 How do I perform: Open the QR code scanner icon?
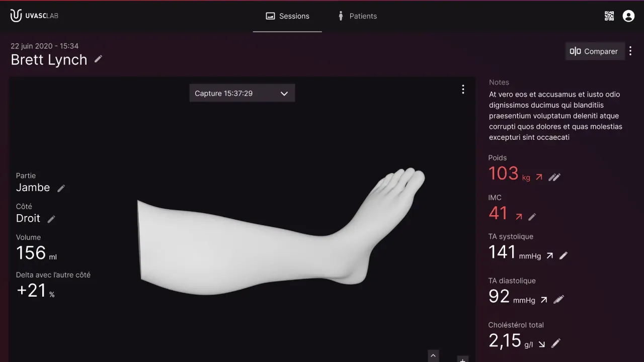tap(609, 16)
